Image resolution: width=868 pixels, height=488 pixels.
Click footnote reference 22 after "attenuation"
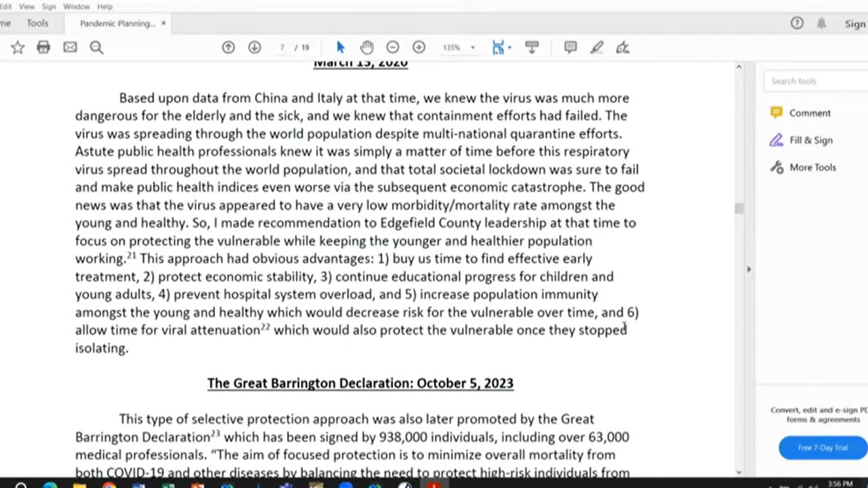(265, 327)
